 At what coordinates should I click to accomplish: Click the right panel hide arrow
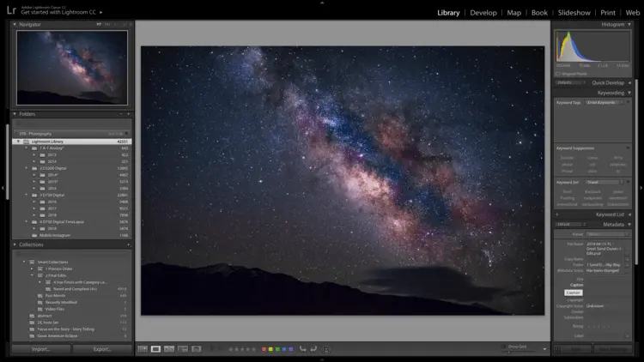pos(641,188)
